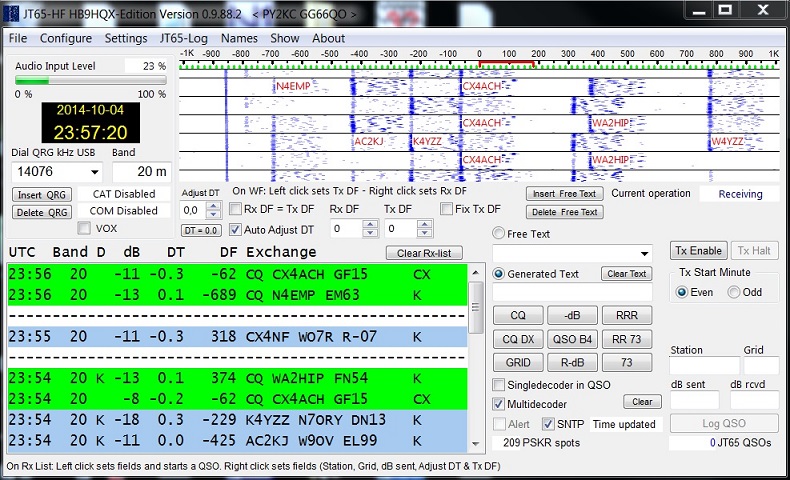Open the Settings menu

click(126, 38)
